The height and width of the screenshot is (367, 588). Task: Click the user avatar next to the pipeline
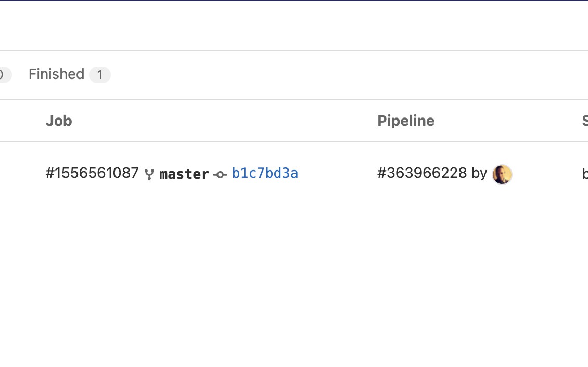tap(502, 174)
